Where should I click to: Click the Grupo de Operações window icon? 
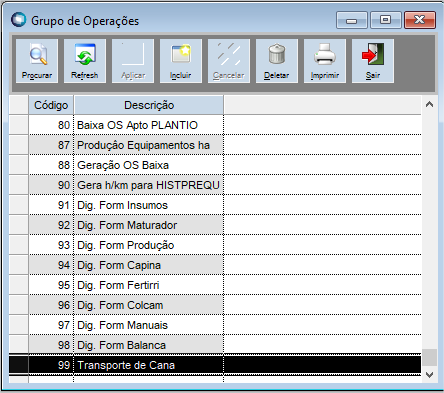click(18, 20)
